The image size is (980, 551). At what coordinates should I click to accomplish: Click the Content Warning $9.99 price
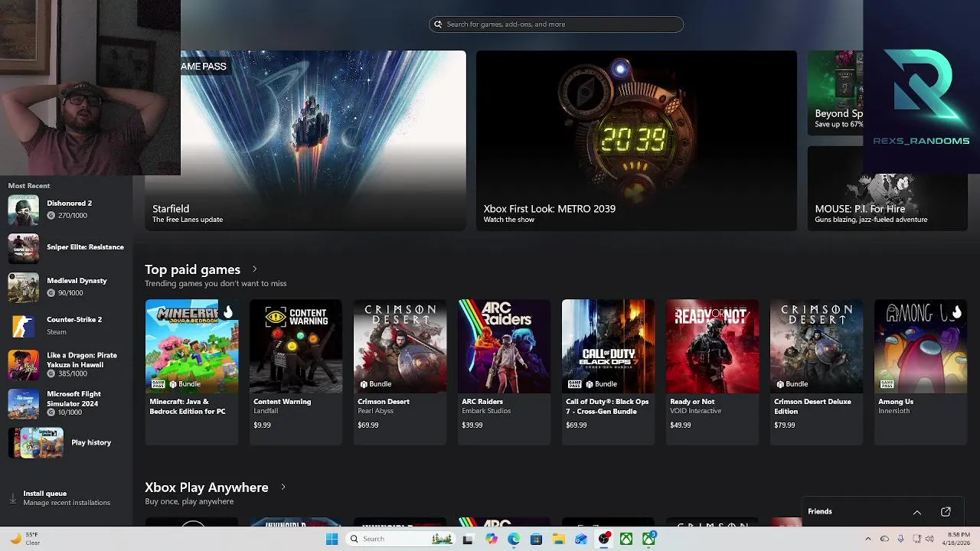pos(262,425)
